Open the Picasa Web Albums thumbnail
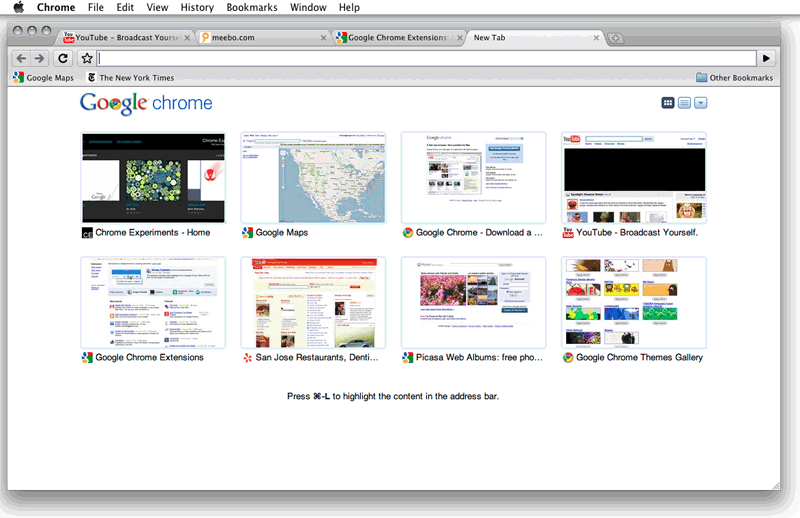The height and width of the screenshot is (518, 800). [473, 303]
